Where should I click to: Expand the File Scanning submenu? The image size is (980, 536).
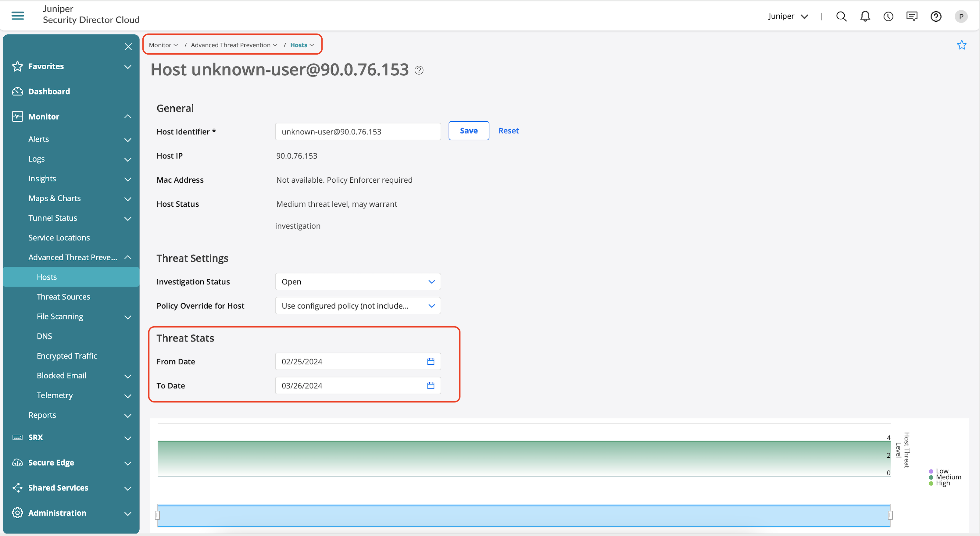coord(128,317)
